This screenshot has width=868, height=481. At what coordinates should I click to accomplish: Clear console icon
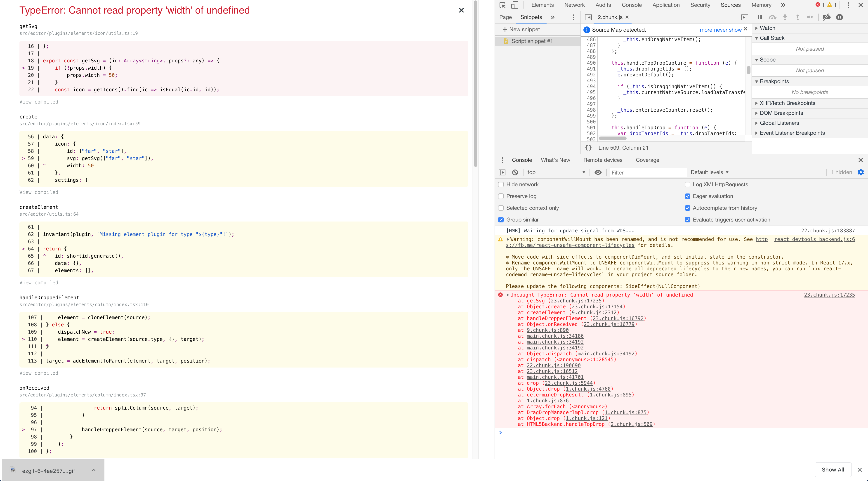coord(515,172)
